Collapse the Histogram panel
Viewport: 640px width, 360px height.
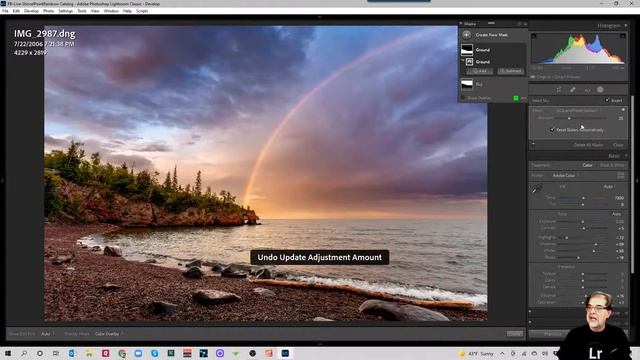pyautogui.click(x=626, y=26)
